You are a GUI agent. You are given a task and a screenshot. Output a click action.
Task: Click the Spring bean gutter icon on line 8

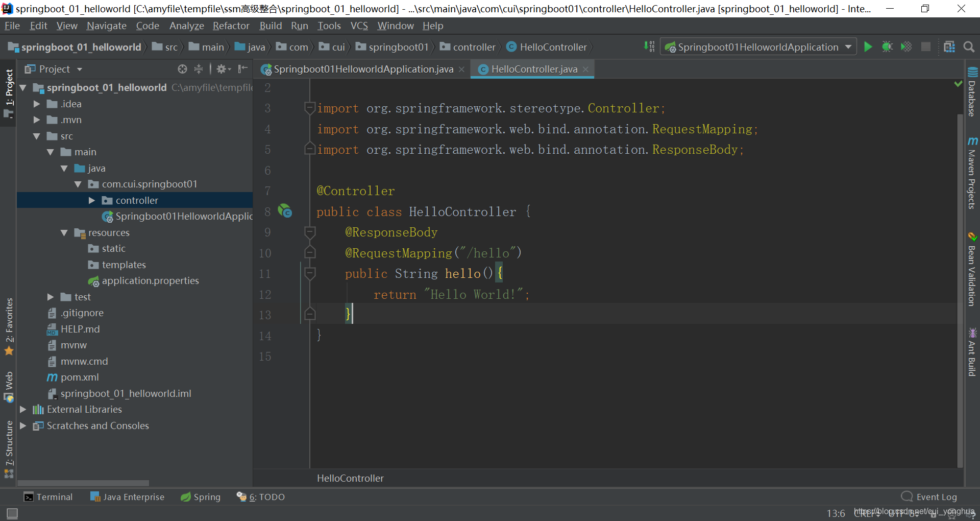[x=285, y=211]
